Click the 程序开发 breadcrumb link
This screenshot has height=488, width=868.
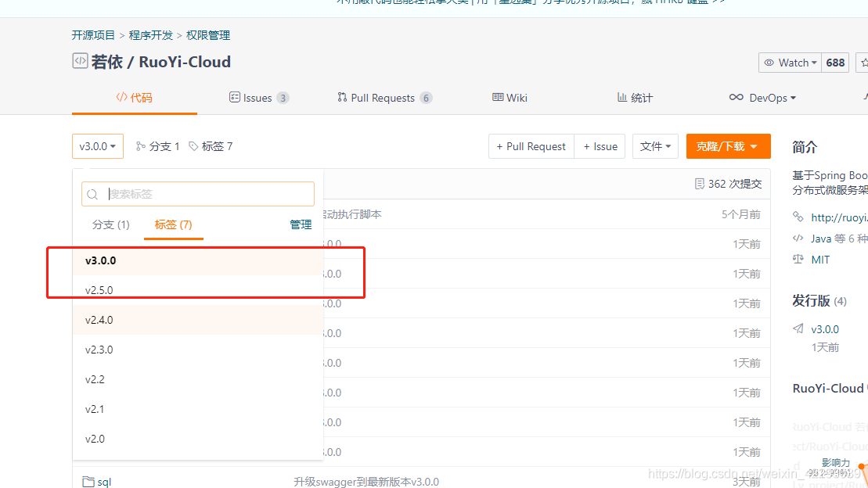[150, 35]
